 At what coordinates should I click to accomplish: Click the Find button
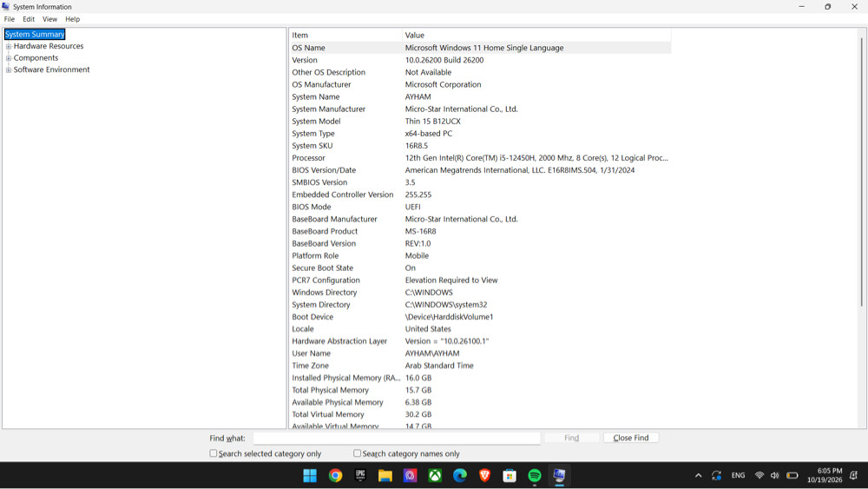[x=571, y=438]
